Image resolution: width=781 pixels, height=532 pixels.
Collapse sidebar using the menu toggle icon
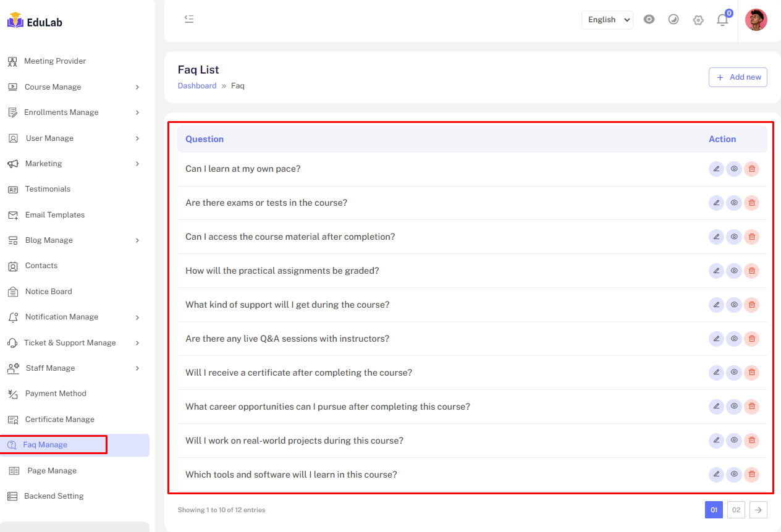click(189, 19)
